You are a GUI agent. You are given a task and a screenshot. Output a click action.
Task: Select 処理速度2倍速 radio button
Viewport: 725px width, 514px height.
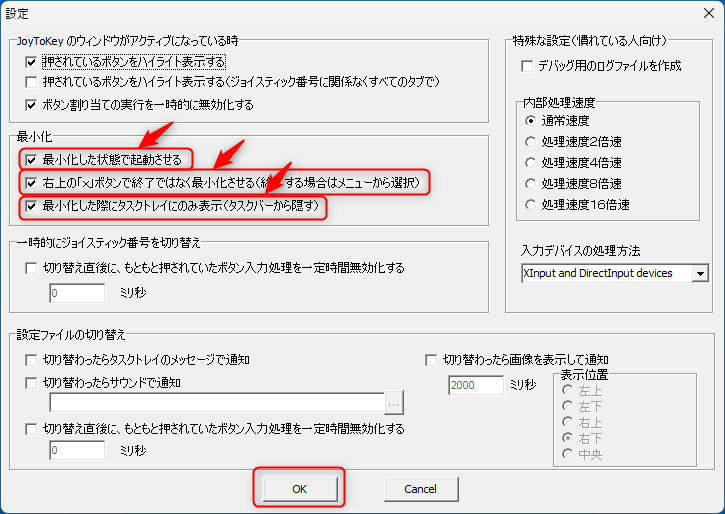[x=531, y=141]
